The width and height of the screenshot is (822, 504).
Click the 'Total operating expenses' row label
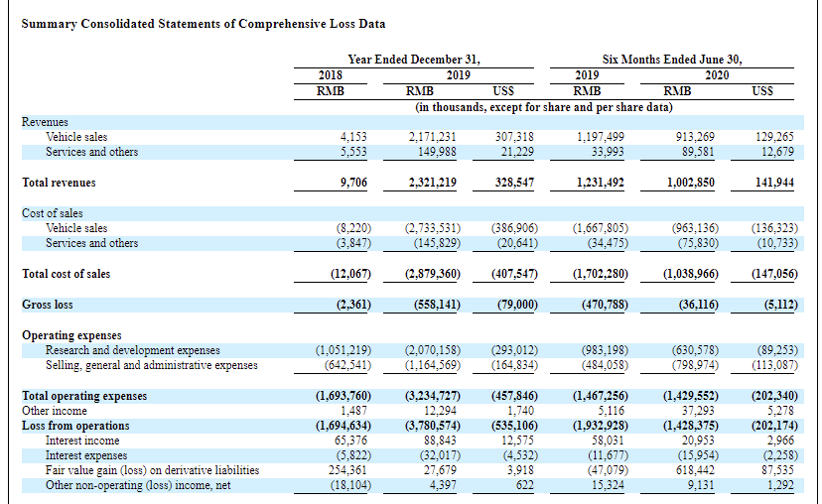coord(84,396)
